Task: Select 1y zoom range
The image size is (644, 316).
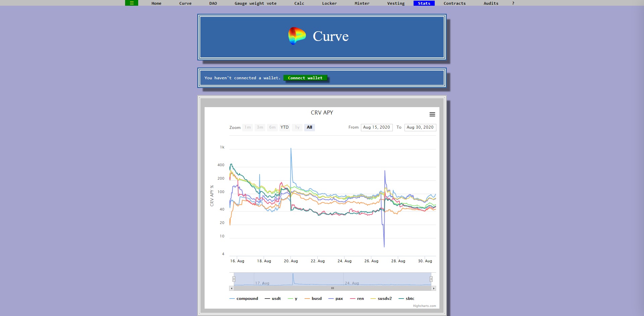Action: 297,127
